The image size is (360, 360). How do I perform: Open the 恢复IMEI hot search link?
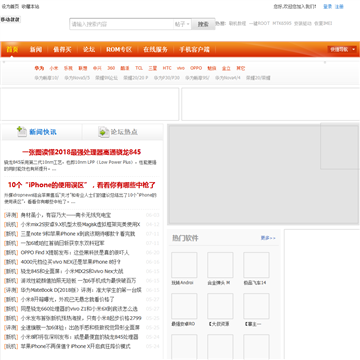coord(323,23)
